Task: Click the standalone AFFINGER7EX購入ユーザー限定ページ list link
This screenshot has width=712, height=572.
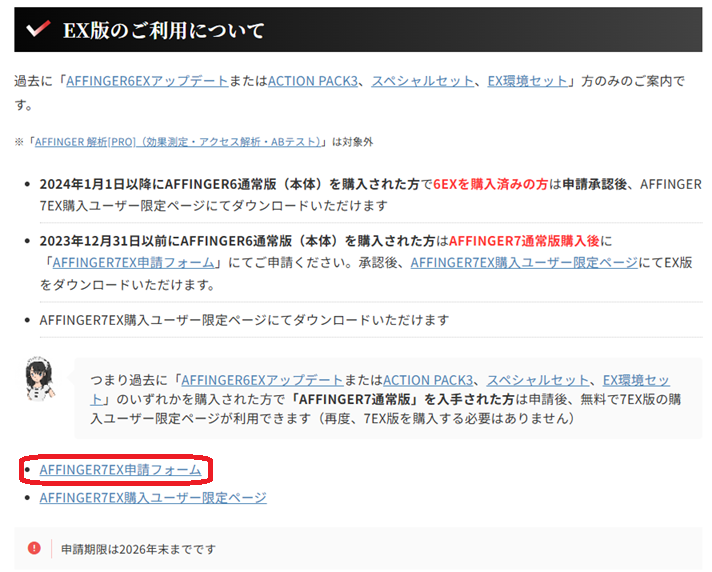Action: click(153, 498)
